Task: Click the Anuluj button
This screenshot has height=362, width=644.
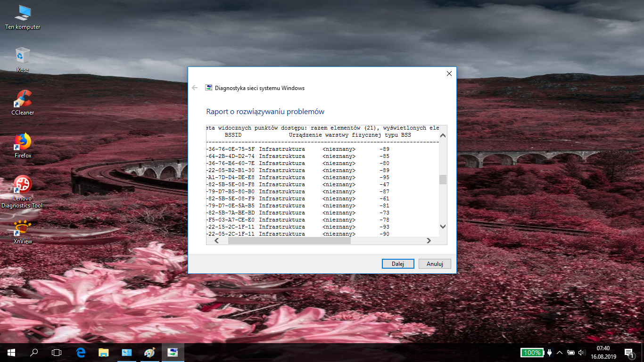Action: coord(435,264)
